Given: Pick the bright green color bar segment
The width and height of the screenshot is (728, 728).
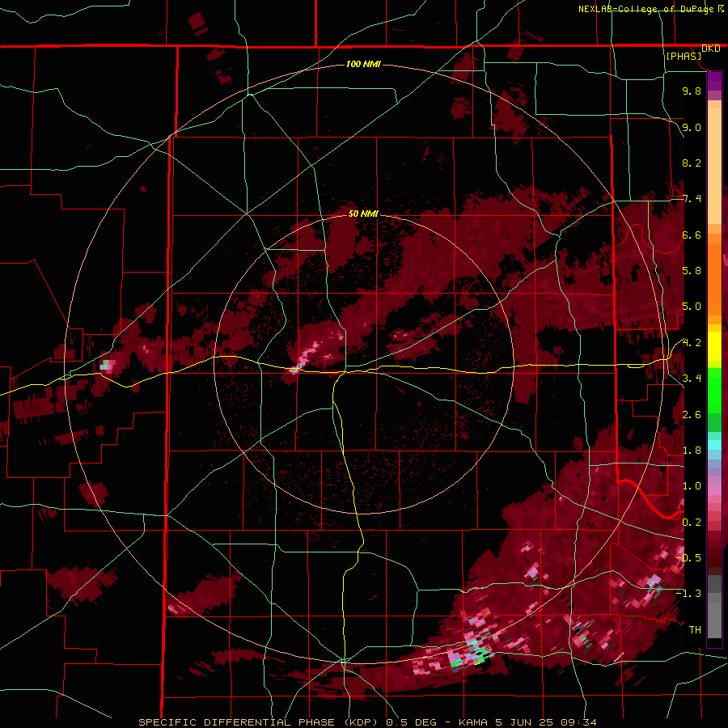Looking at the screenshot, I should click(x=714, y=392).
